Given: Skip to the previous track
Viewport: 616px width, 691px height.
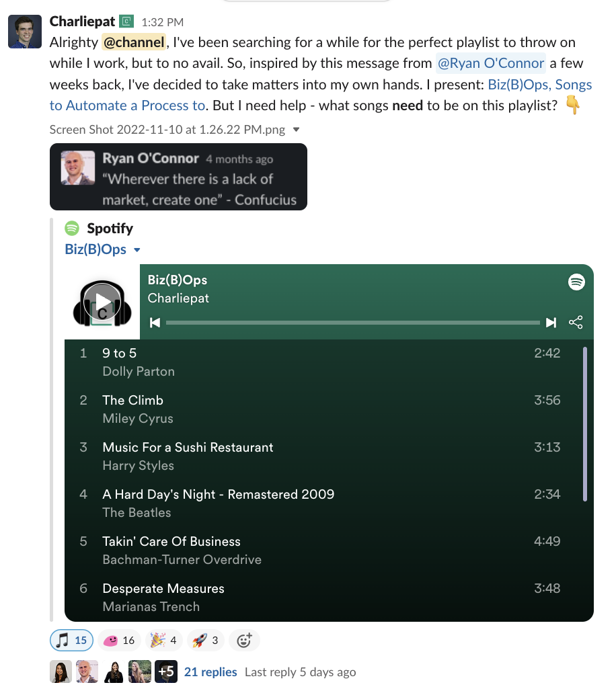Looking at the screenshot, I should pyautogui.click(x=155, y=323).
